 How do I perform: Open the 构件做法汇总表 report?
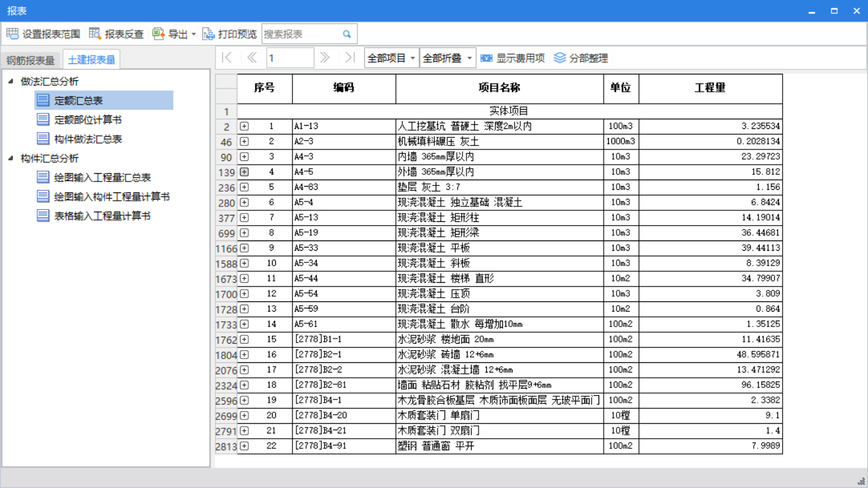(80, 139)
